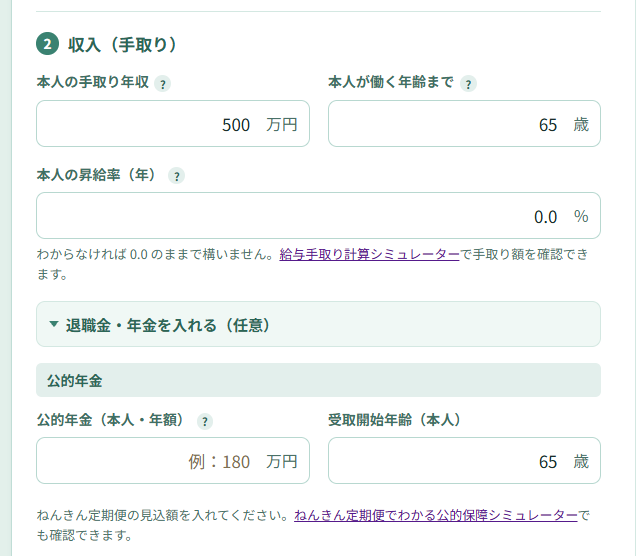Click the 公的年金 section header bar
This screenshot has height=556, width=643.
[318, 380]
